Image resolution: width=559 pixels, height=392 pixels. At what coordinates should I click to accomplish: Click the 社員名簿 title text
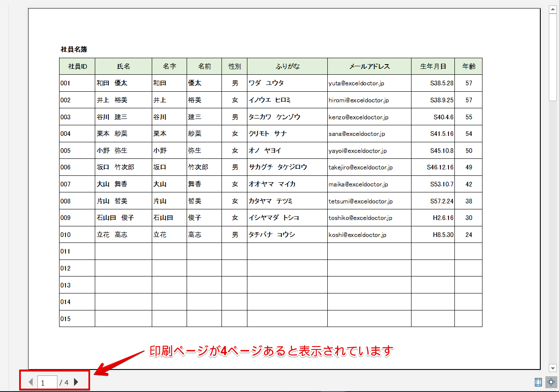pos(74,49)
